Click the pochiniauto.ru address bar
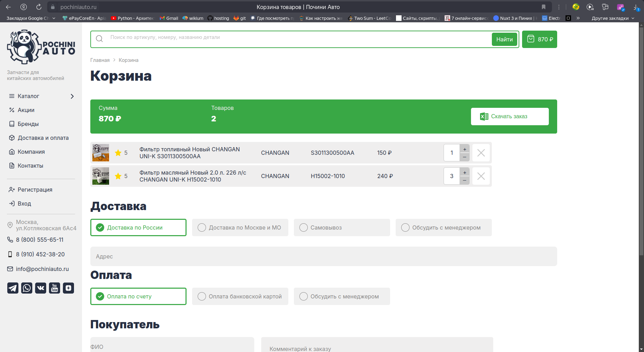Screen dimensions: 644x352 click(x=79, y=7)
